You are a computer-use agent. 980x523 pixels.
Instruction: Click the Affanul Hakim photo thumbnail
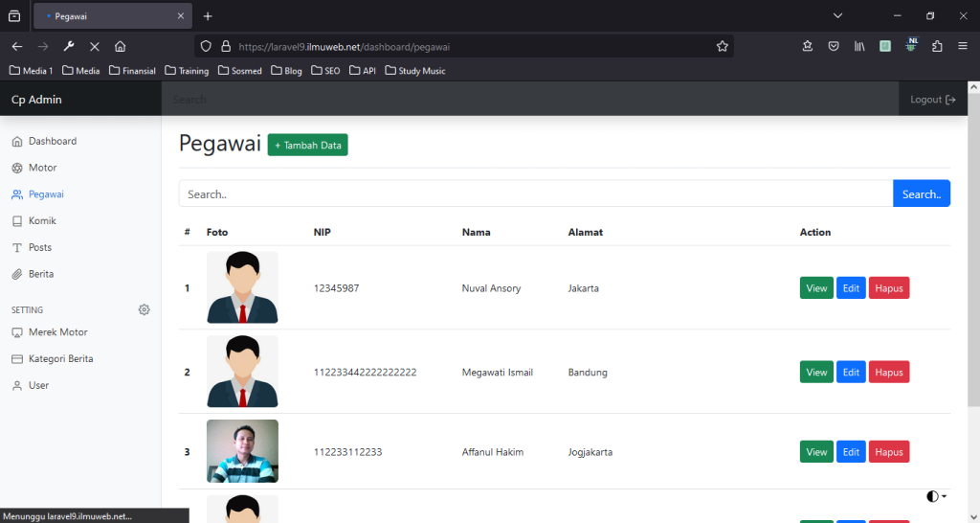point(242,451)
